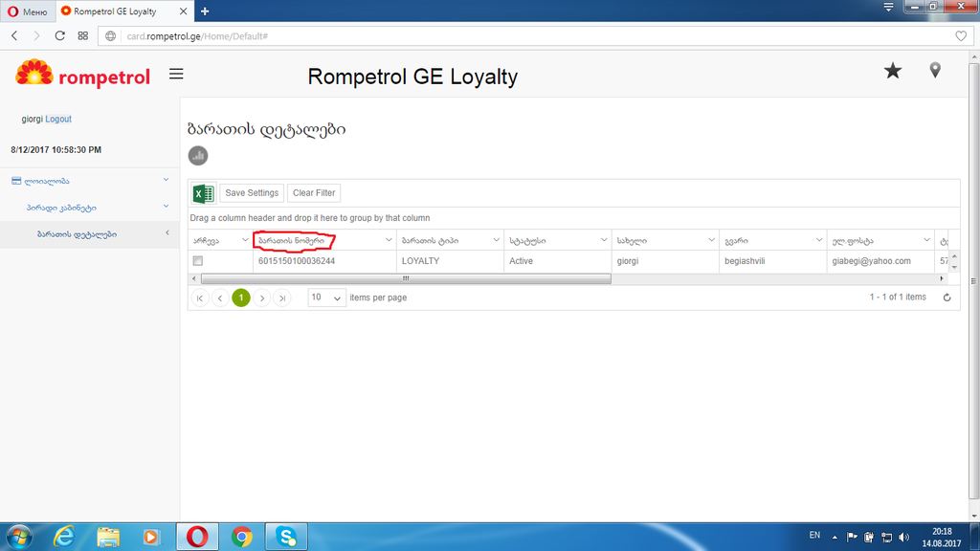The width and height of the screenshot is (980, 551).
Task: Go to next page of grid
Action: (262, 298)
